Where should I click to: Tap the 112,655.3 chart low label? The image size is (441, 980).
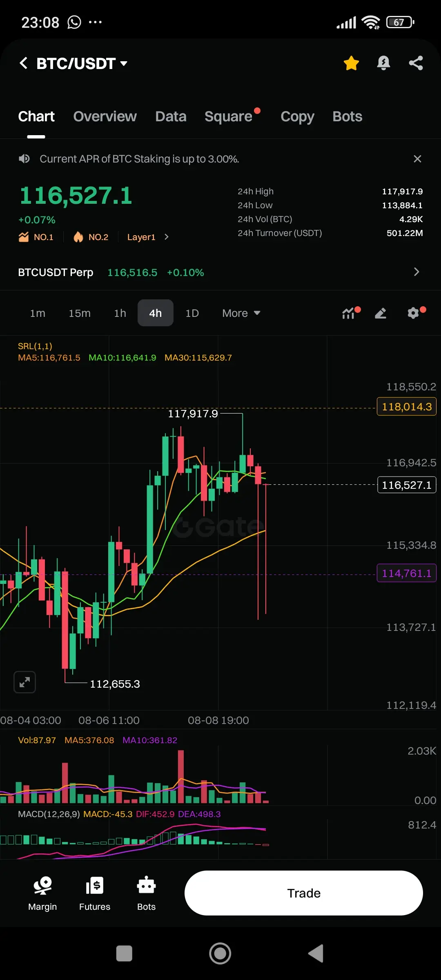tap(115, 684)
